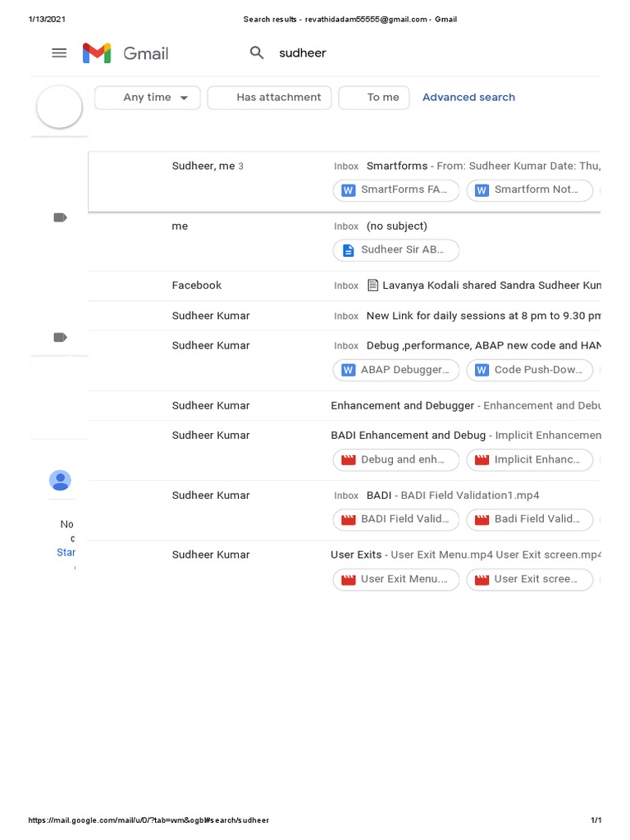The width and height of the screenshot is (630, 840).
Task: Click the label icon beside the me row
Action: pyautogui.click(x=60, y=217)
